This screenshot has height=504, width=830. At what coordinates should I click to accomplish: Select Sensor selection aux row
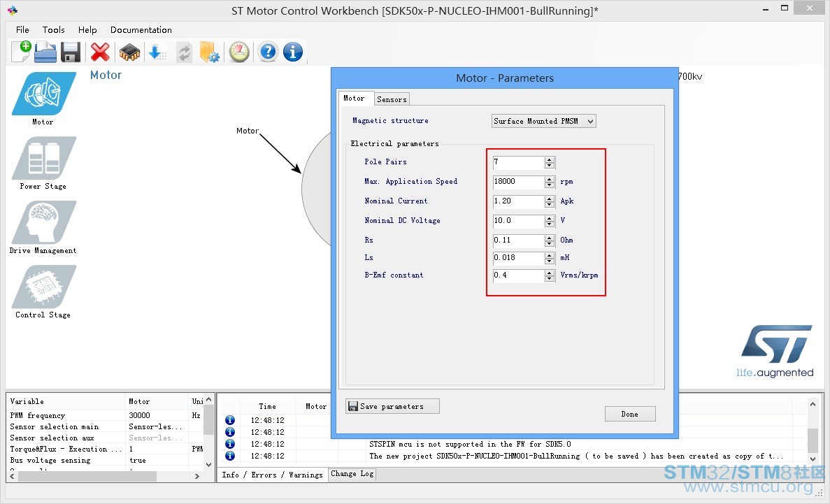pyautogui.click(x=106, y=438)
